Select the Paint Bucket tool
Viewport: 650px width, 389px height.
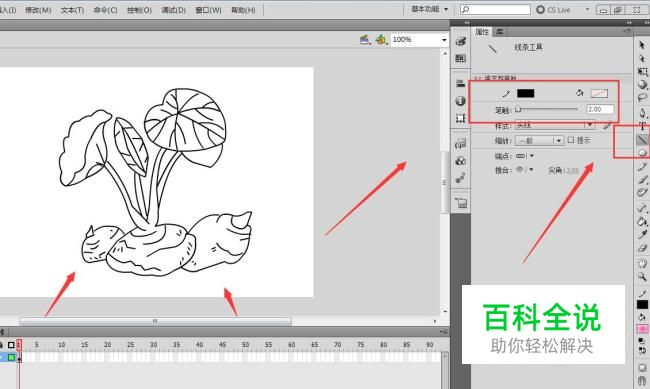[642, 221]
